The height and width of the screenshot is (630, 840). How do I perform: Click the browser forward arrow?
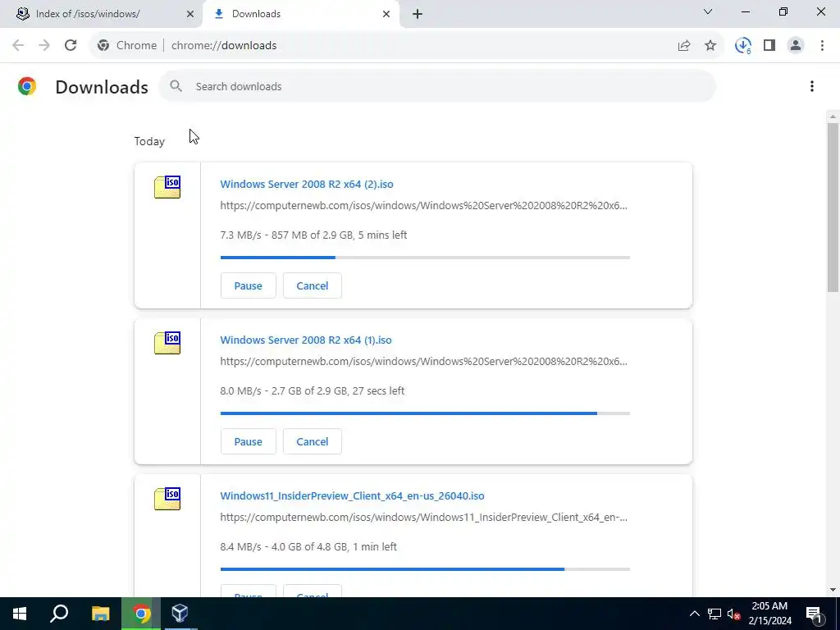(x=44, y=46)
